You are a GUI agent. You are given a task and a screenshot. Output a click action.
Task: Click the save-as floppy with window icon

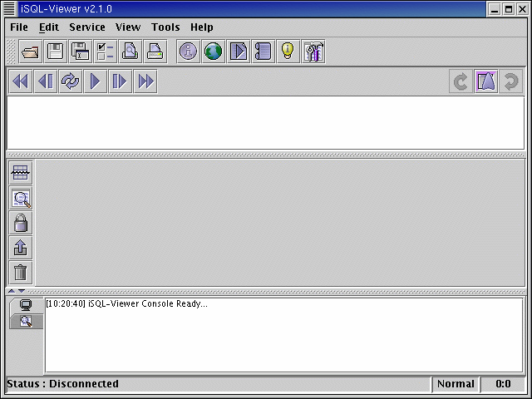[x=81, y=52]
